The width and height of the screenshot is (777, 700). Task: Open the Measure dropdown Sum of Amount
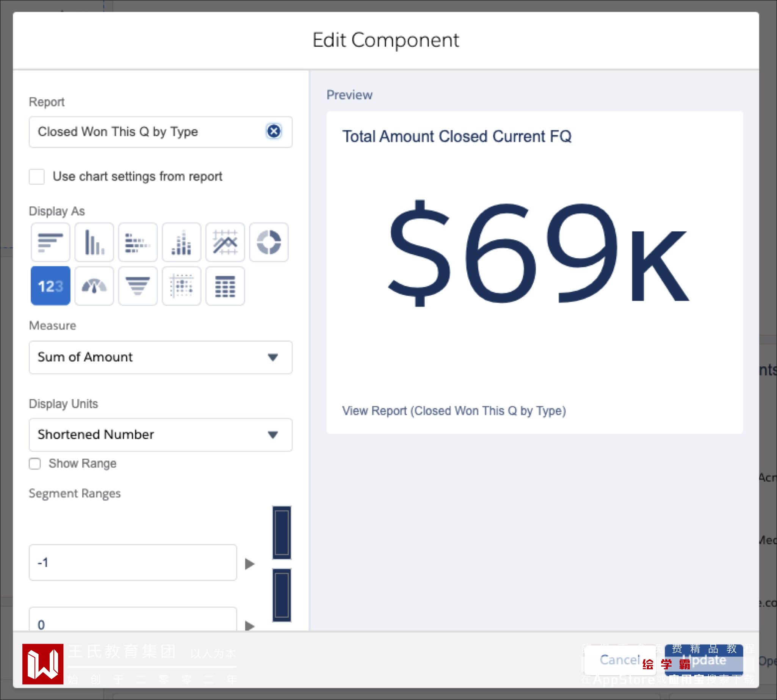coord(160,357)
